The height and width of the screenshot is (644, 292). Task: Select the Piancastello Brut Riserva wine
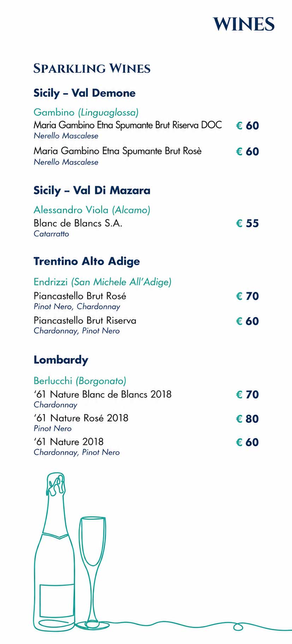[x=85, y=320]
